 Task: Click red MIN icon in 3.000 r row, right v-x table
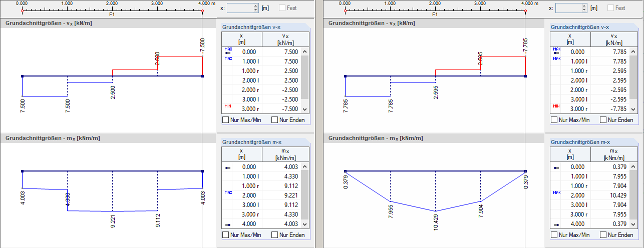[556, 106]
